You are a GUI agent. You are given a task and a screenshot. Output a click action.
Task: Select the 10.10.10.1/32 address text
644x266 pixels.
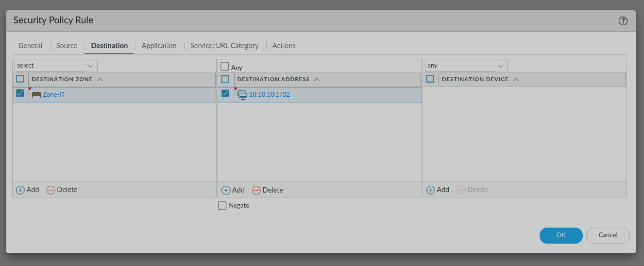pyautogui.click(x=270, y=95)
